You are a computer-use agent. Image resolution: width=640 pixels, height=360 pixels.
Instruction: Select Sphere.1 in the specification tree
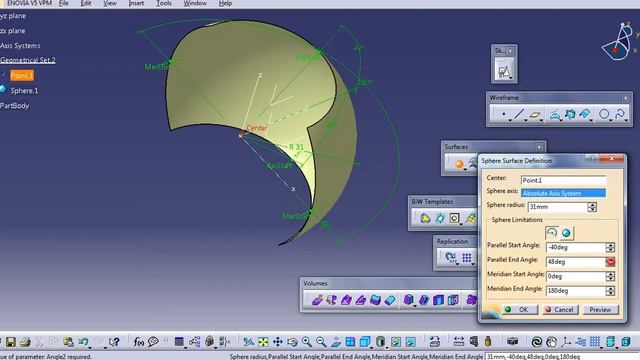(24, 91)
